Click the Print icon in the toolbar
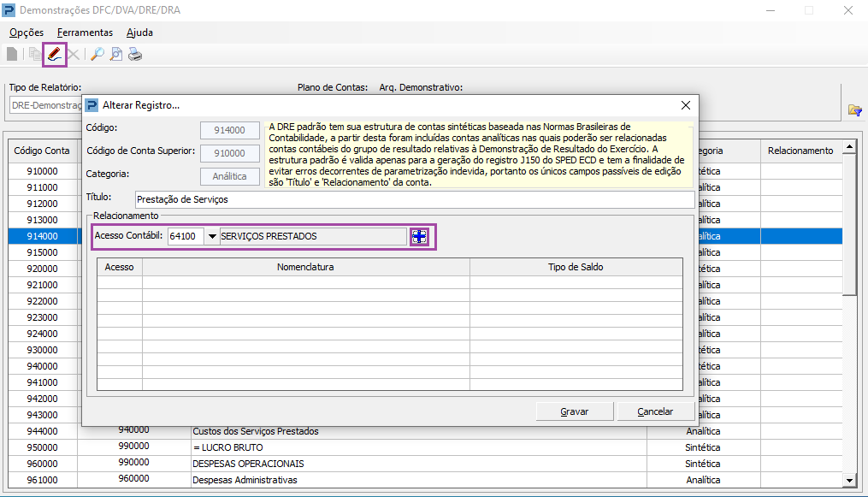 pos(134,53)
